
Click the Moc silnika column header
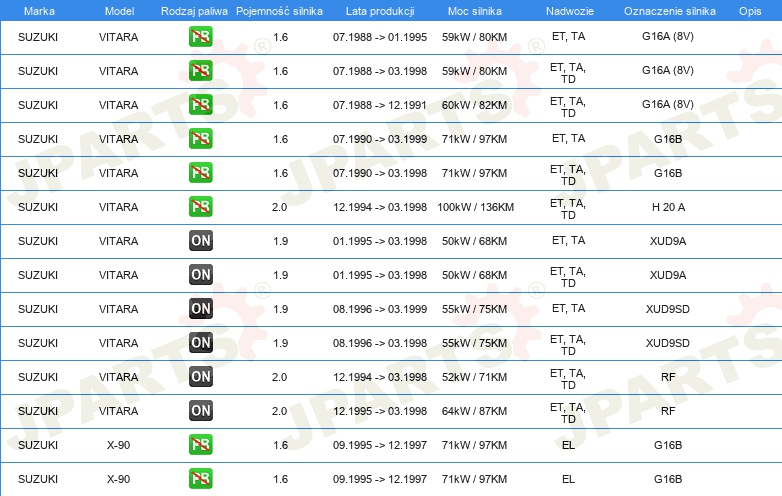(x=475, y=11)
